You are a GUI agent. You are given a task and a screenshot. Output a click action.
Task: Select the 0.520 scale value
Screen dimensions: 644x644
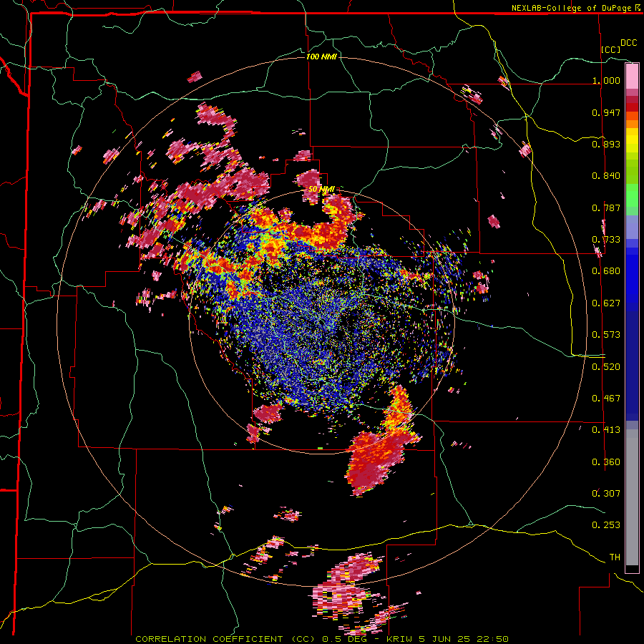coord(606,366)
